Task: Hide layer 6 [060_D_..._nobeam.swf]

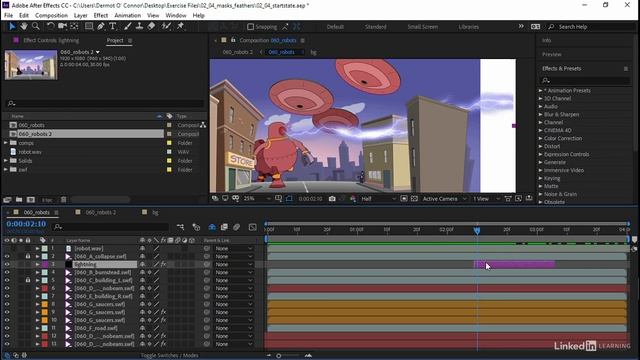Action: [x=7, y=288]
